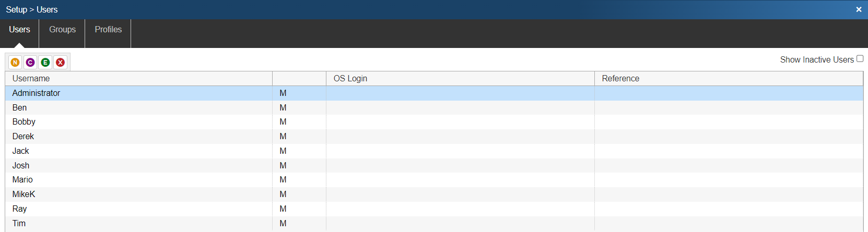
Task: Click the M value in Mario's row
Action: [283, 180]
